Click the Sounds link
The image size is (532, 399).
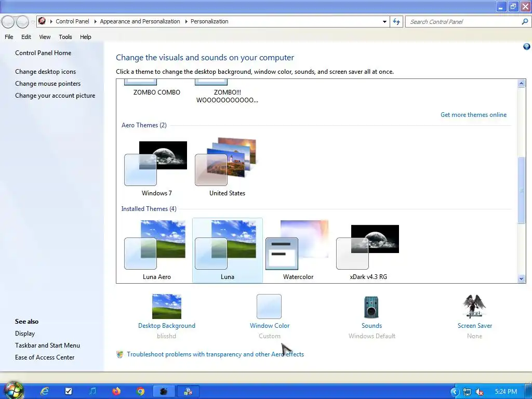click(371, 326)
